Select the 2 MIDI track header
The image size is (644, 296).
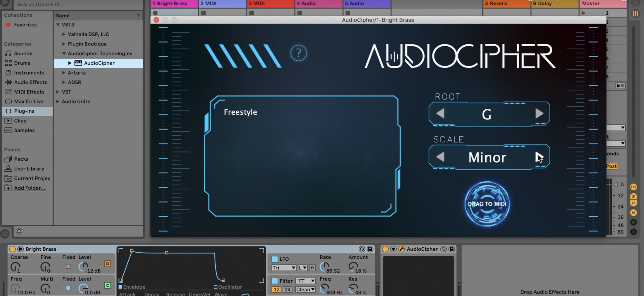coord(222,4)
